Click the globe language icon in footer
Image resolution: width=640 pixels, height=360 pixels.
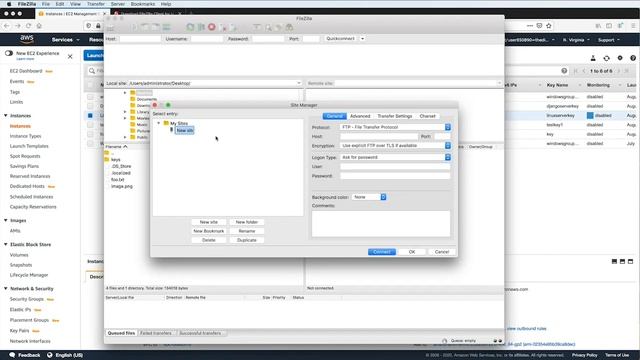pos(49,355)
